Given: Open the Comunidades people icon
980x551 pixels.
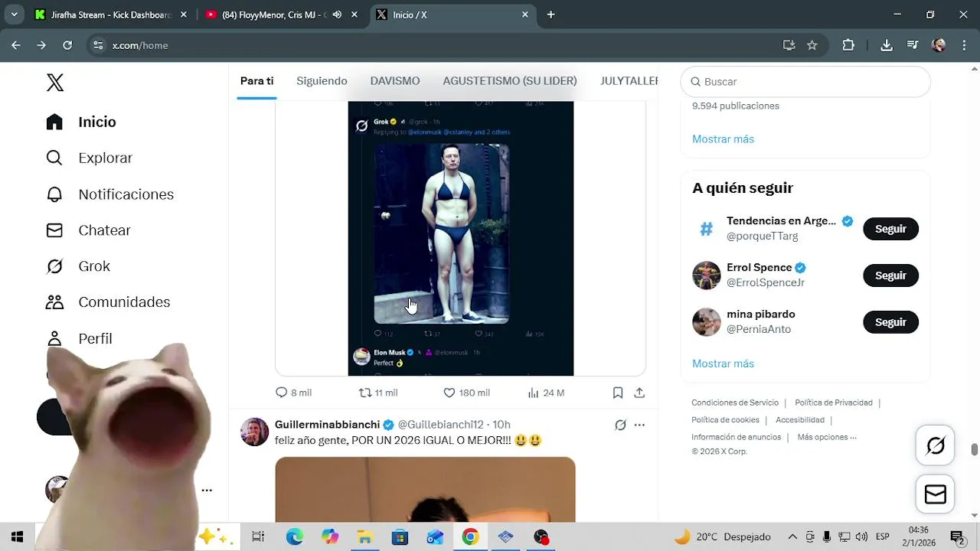Looking at the screenshot, I should click(x=54, y=302).
